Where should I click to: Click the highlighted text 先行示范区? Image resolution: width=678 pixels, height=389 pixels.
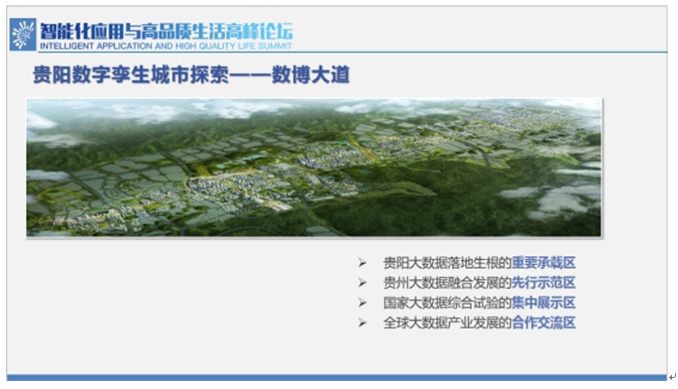click(544, 283)
